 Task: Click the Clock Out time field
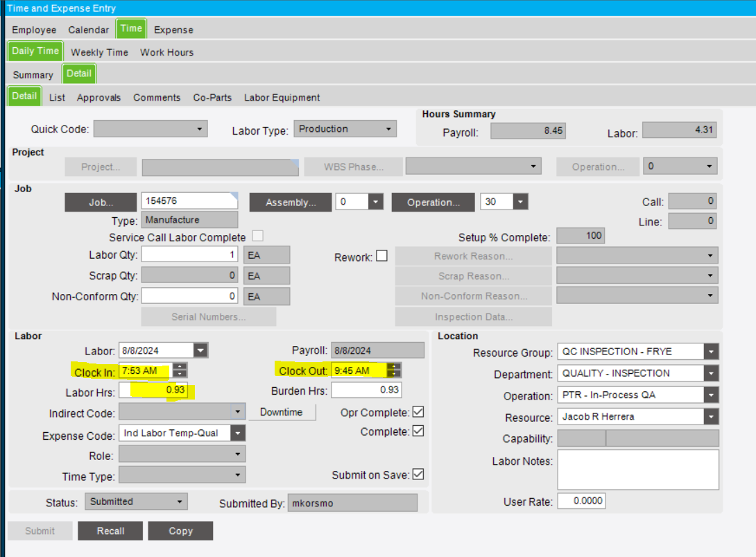click(x=359, y=371)
